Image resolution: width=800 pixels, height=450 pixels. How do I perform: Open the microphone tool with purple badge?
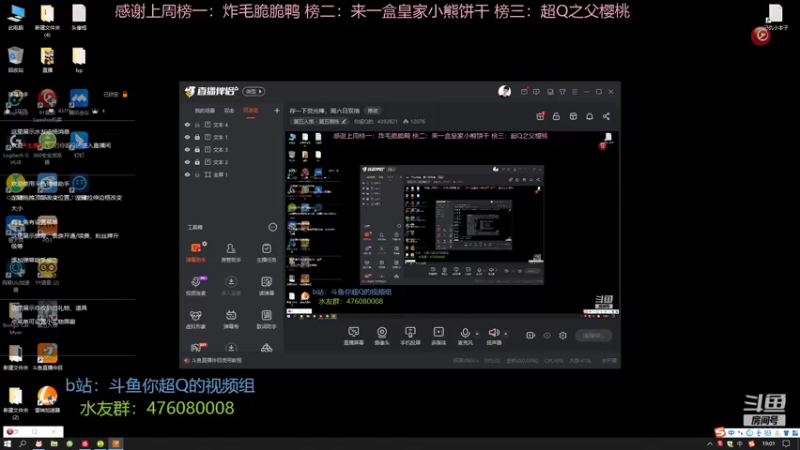pos(196,285)
